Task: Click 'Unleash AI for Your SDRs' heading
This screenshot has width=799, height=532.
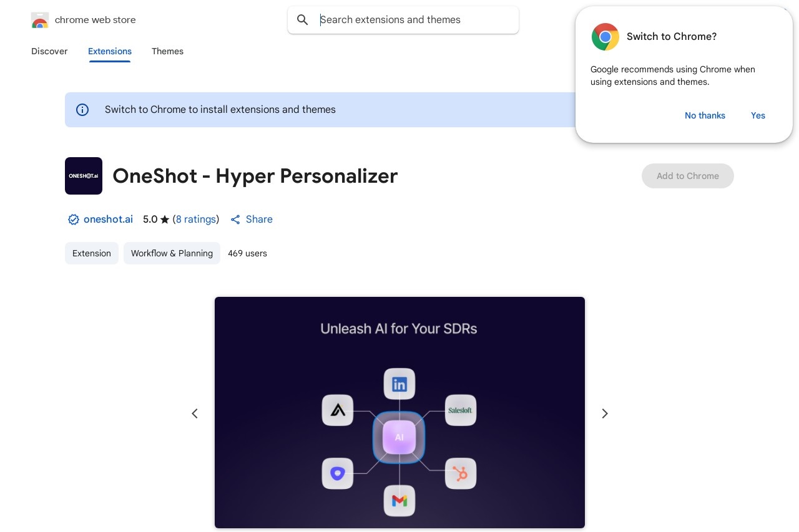Action: click(399, 329)
